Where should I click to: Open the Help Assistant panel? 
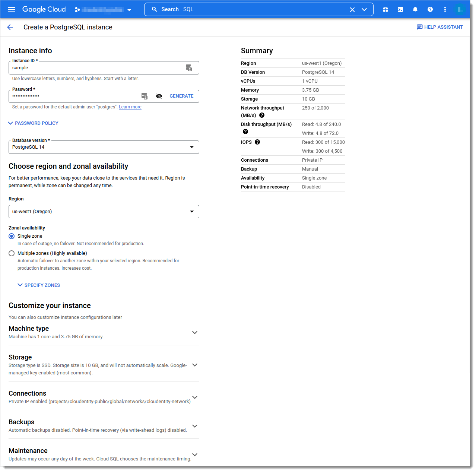click(x=440, y=27)
